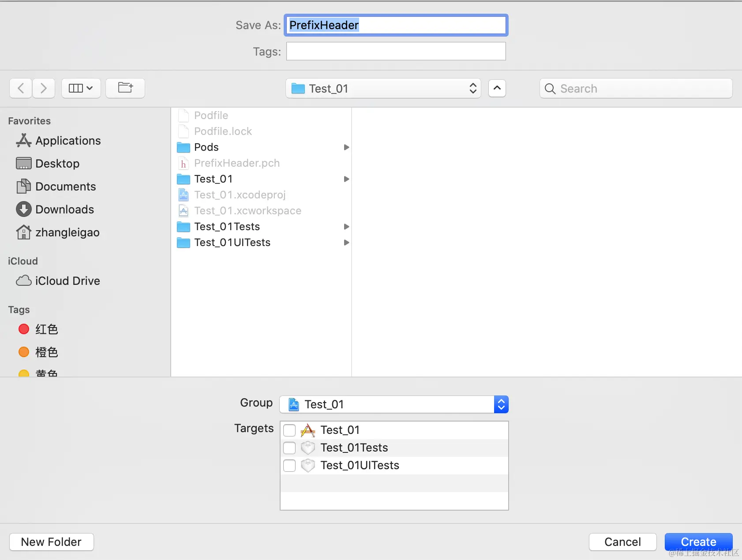This screenshot has height=560, width=742.
Task: Collapse the save dialog with chevron button
Action: (497, 88)
